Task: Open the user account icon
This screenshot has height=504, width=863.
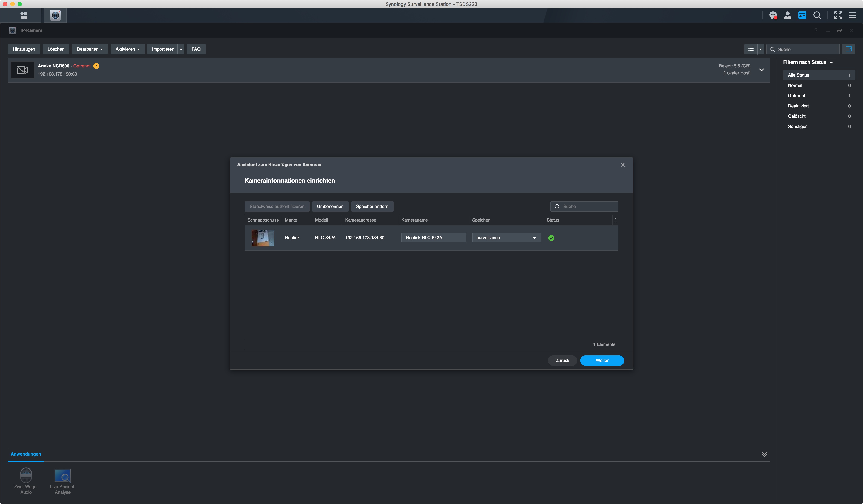Action: click(x=787, y=15)
